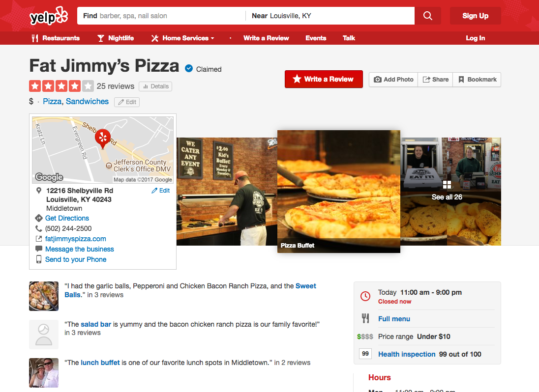Click the Closed now status text
This screenshot has width=539, height=392.
tap(394, 302)
